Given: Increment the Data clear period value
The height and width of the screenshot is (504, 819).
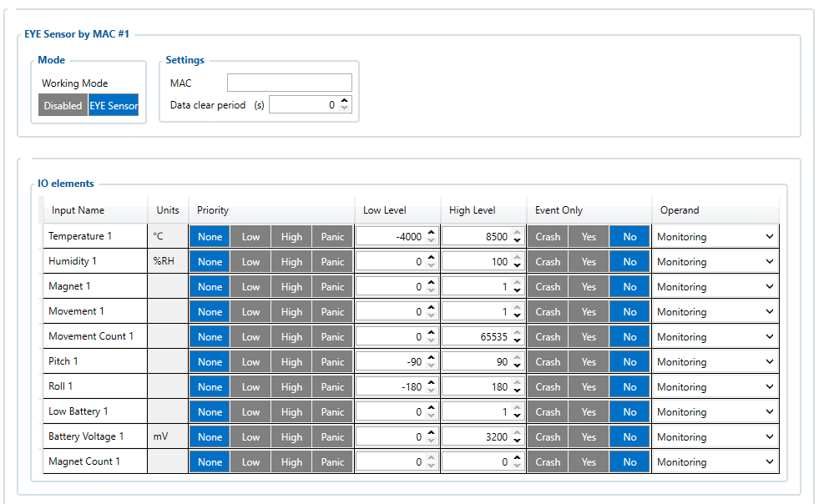Looking at the screenshot, I should [346, 101].
